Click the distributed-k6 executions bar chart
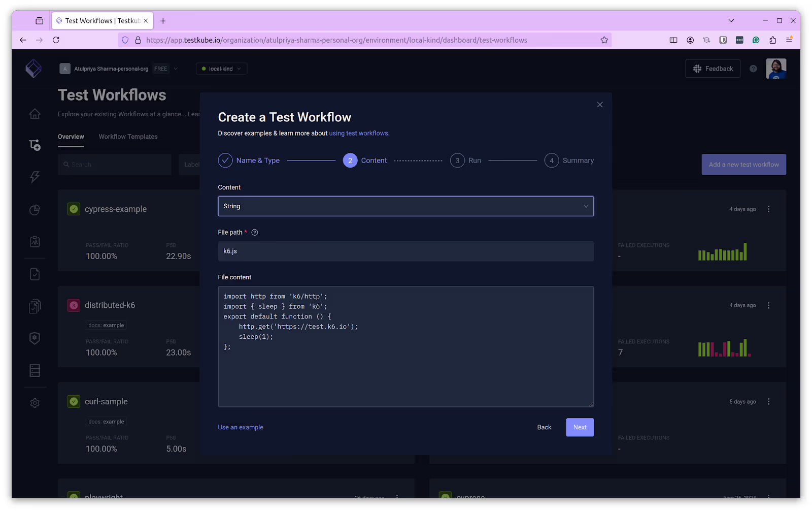Image resolution: width=812 pixels, height=511 pixels. (724, 348)
